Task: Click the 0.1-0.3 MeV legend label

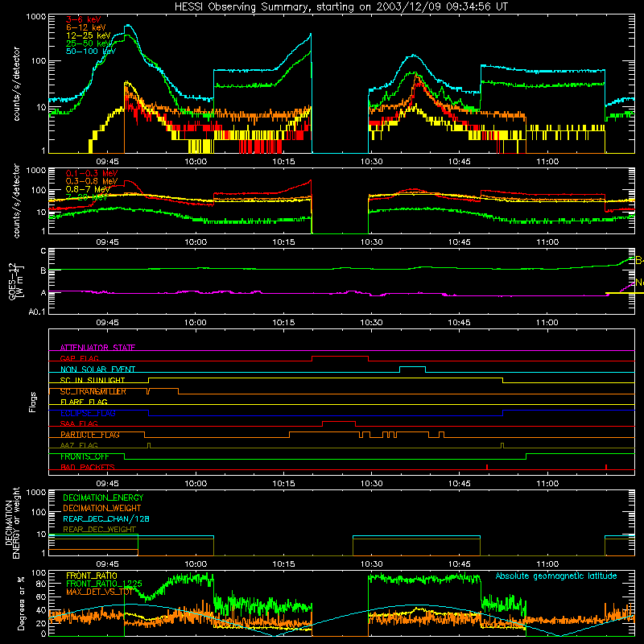Action: pos(92,173)
